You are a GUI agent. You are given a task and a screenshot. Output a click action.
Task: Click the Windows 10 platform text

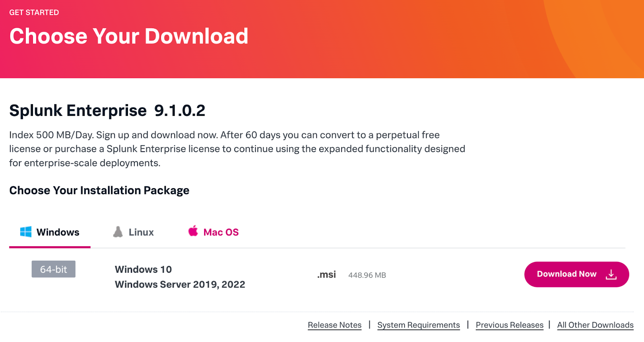click(143, 270)
